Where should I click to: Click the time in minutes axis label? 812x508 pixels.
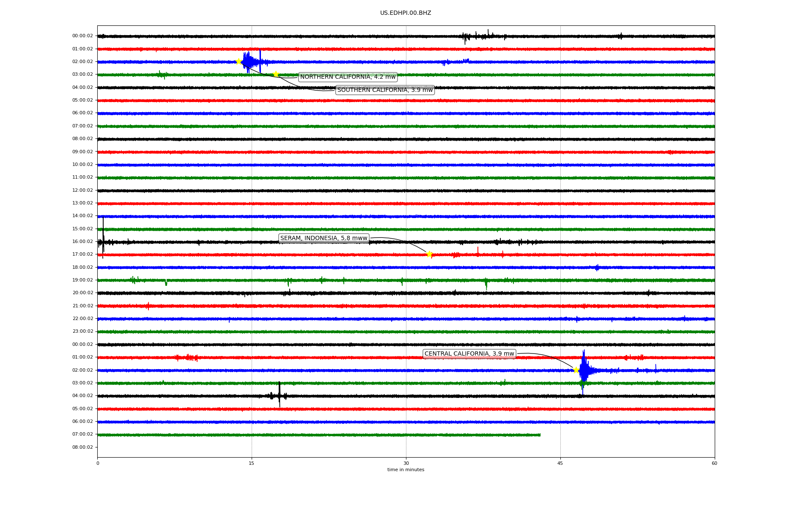(405, 469)
